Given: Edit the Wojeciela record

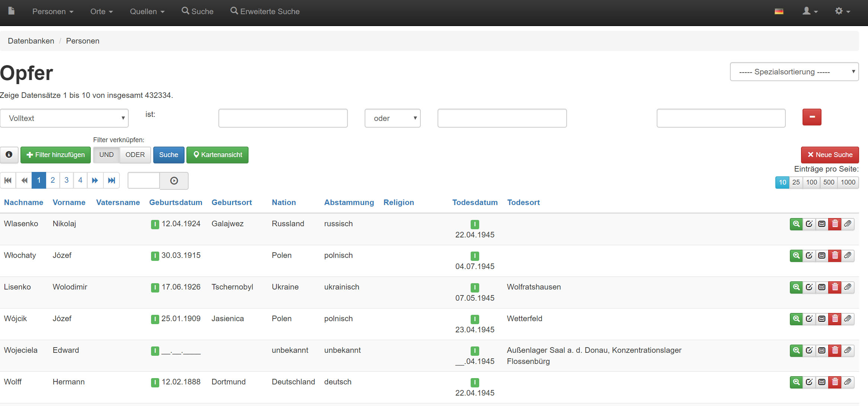Looking at the screenshot, I should point(809,351).
